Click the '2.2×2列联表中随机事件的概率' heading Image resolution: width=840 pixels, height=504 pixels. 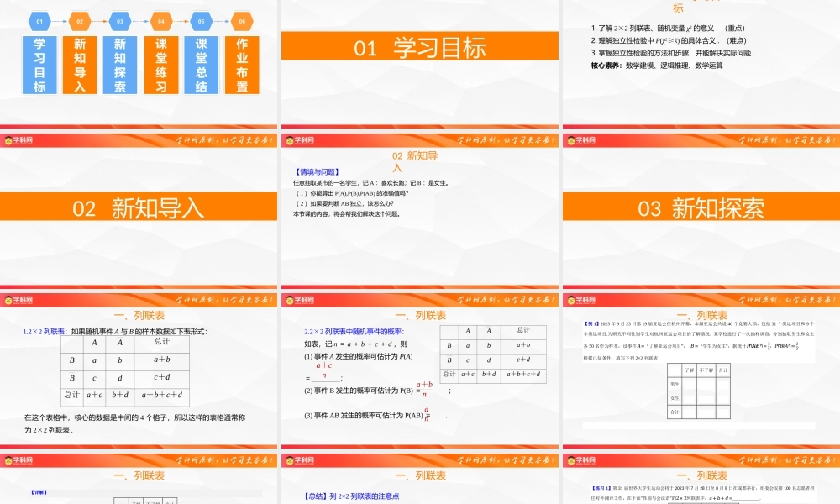[x=354, y=332]
